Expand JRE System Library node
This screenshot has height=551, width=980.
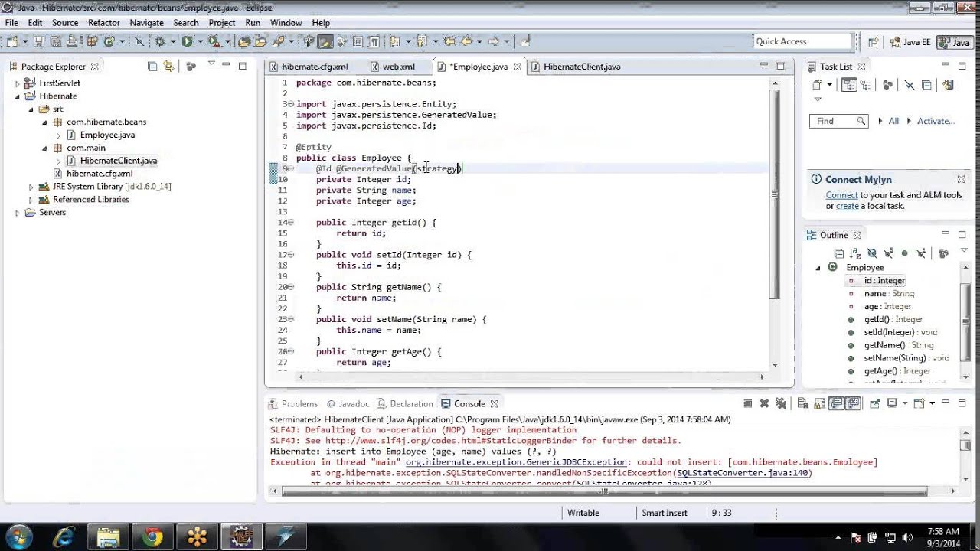31,187
